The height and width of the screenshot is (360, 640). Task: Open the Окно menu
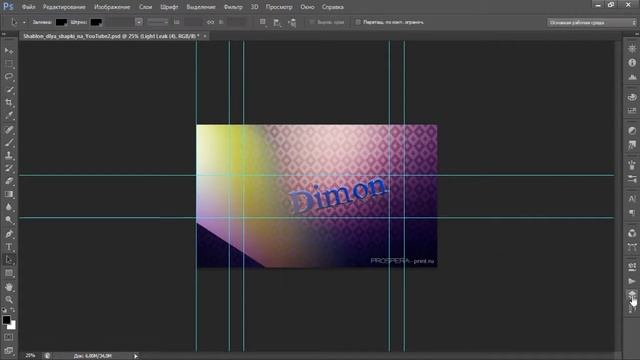(307, 7)
